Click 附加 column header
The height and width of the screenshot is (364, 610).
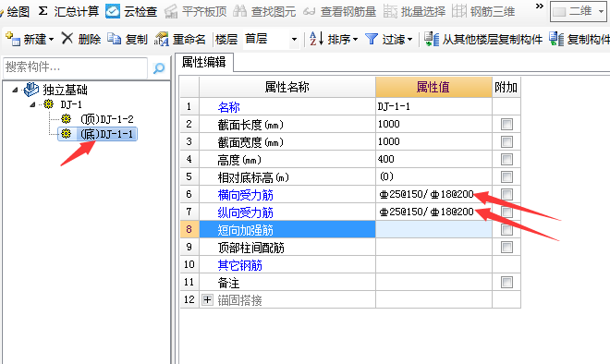pyautogui.click(x=506, y=87)
